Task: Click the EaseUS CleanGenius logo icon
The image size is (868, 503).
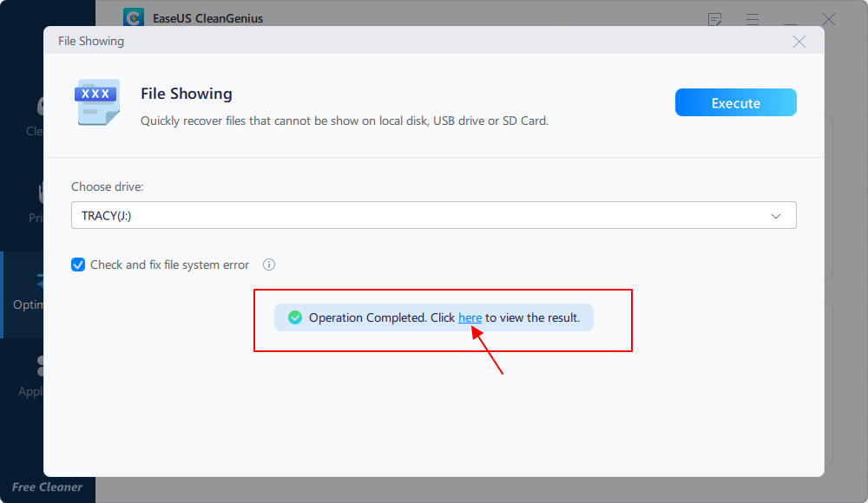Action: coord(133,18)
